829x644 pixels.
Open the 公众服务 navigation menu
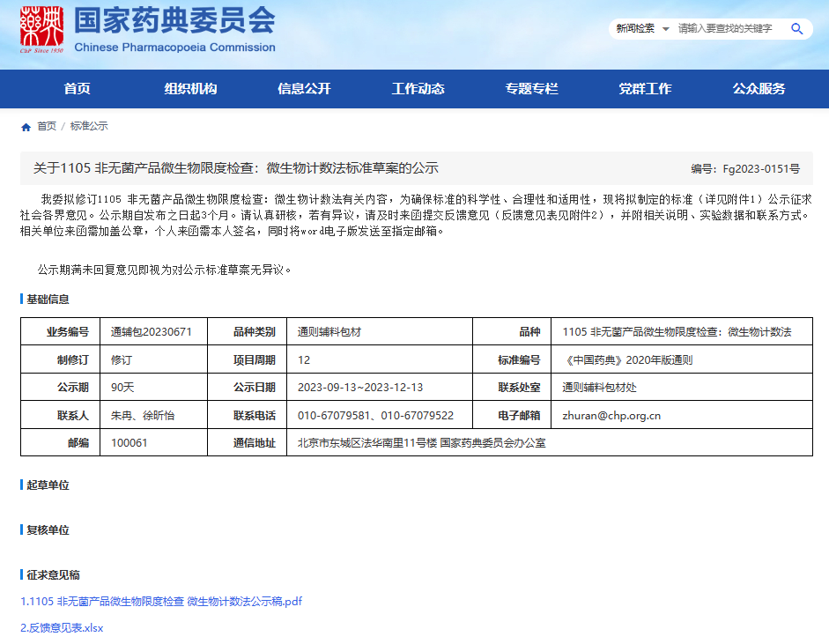pos(759,89)
